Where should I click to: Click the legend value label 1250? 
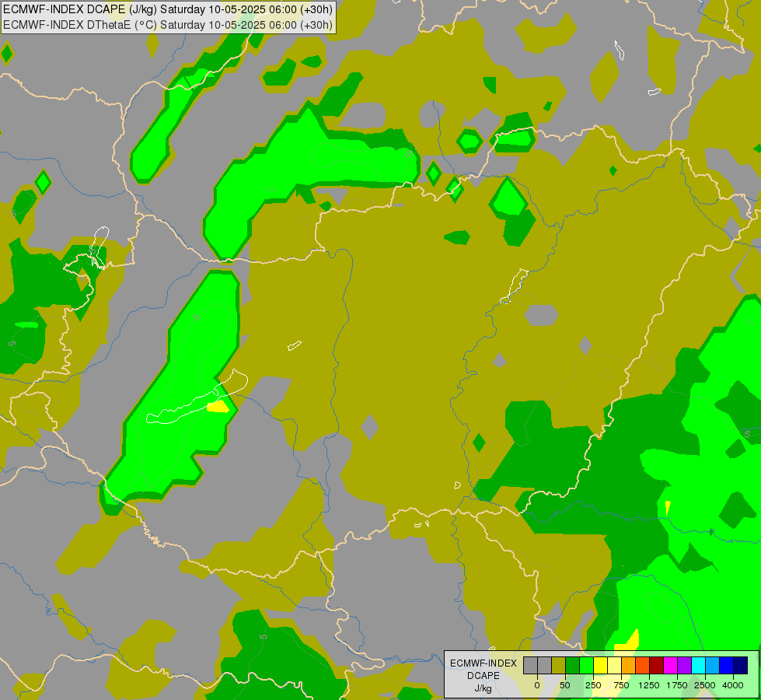tap(649, 685)
